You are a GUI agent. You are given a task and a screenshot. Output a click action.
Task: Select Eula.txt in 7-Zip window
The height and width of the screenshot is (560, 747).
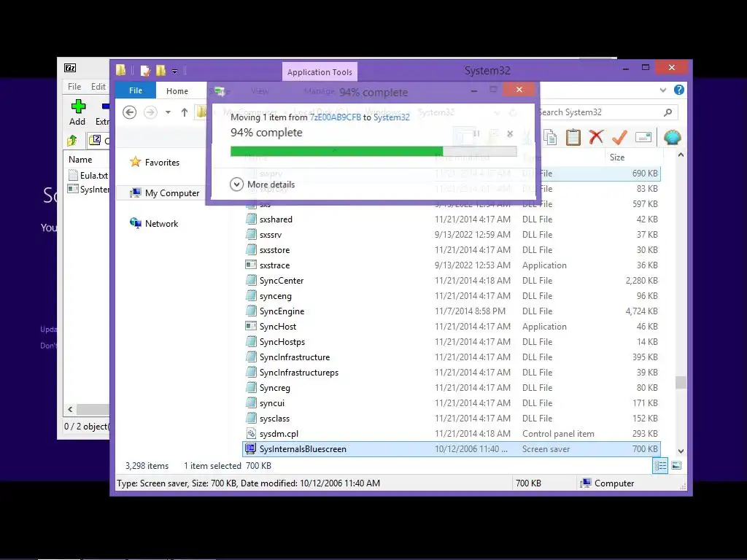pos(88,175)
